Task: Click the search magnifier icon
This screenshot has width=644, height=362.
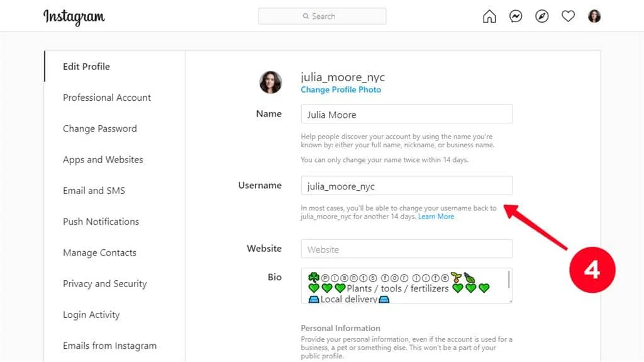Action: click(x=306, y=16)
